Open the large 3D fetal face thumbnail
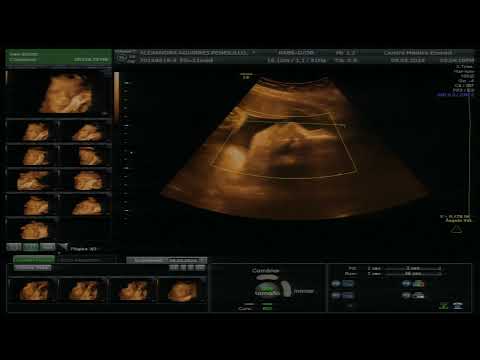This screenshot has width=480, height=360. [x=59, y=93]
